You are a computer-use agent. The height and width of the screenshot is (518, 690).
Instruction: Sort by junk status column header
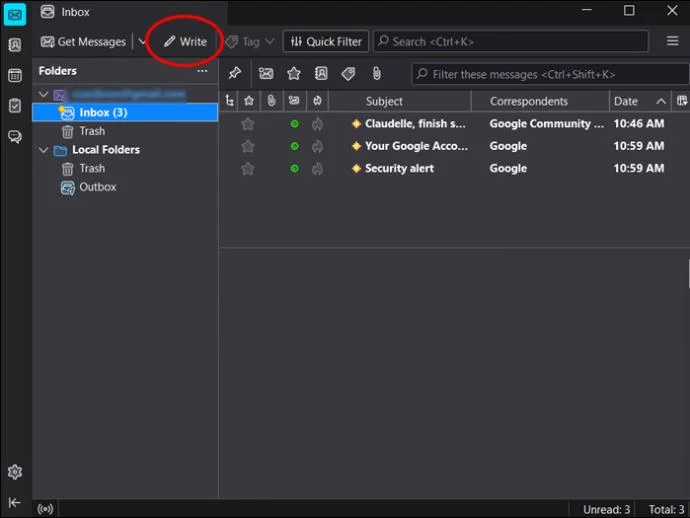(317, 101)
